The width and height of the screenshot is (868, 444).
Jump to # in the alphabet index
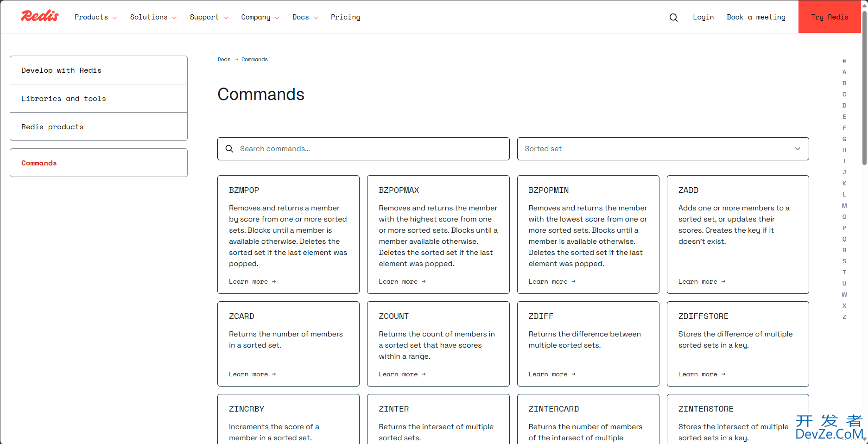844,61
